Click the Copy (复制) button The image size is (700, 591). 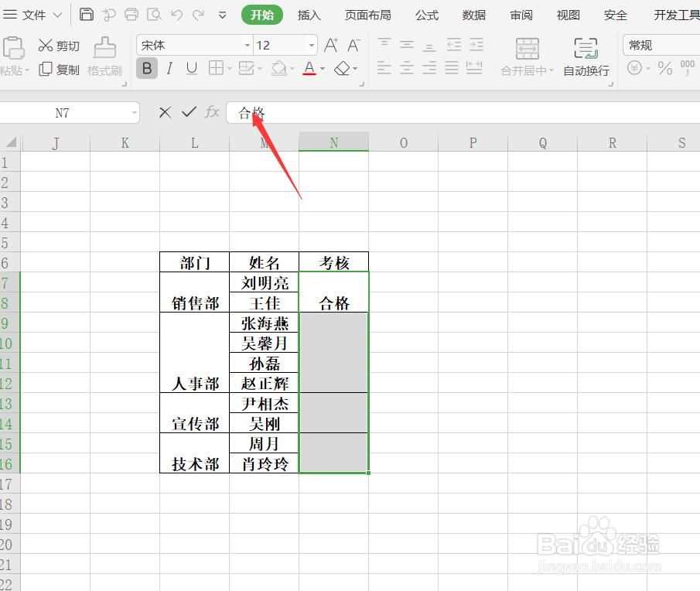[x=59, y=70]
